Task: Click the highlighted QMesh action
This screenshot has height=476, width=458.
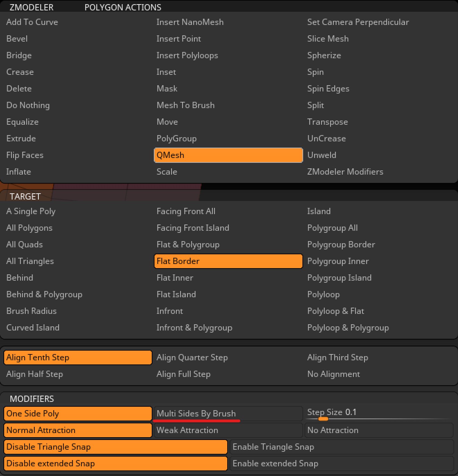Action: click(x=228, y=155)
